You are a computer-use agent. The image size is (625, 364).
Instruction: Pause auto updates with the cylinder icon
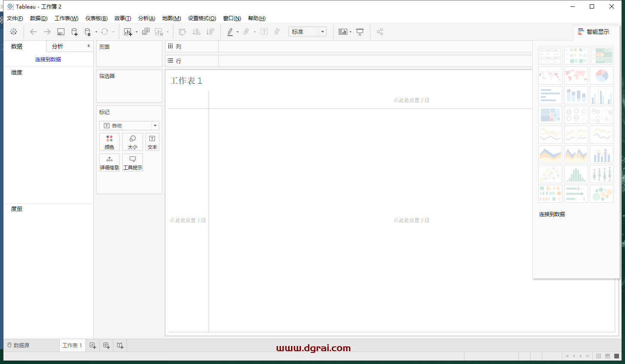88,32
